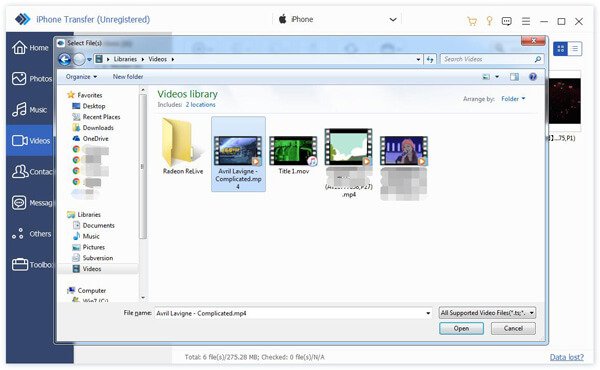The height and width of the screenshot is (370, 600).
Task: Refresh the Videos folder location
Action: point(430,59)
